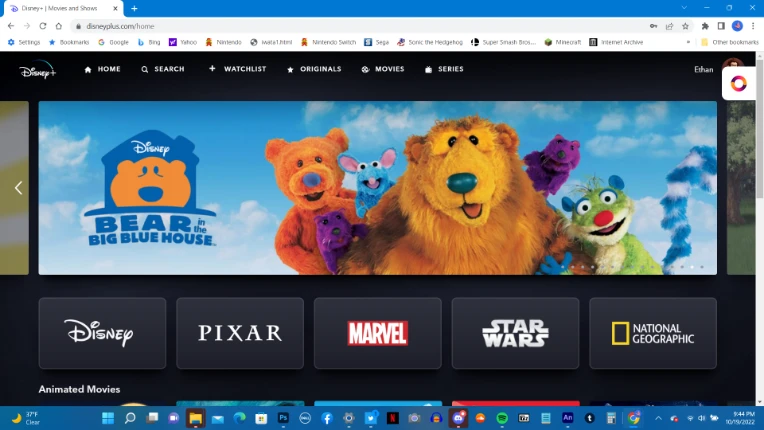Open the Minecraft bookmark
The width and height of the screenshot is (764, 430).
tap(563, 42)
